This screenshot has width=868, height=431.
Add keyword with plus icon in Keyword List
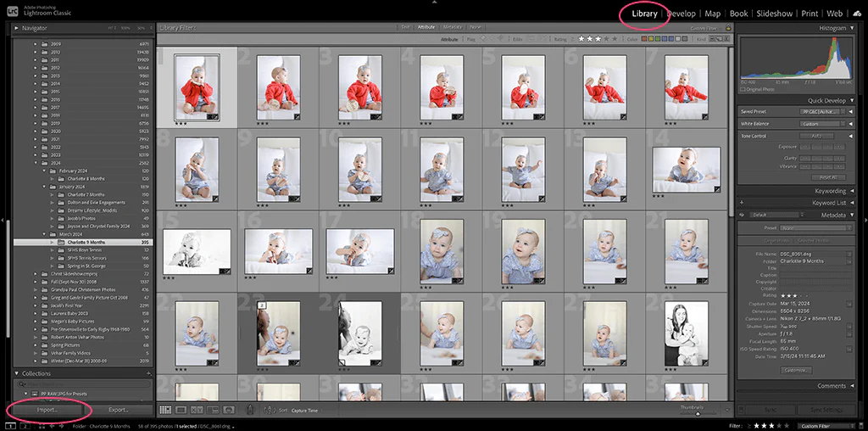point(741,203)
